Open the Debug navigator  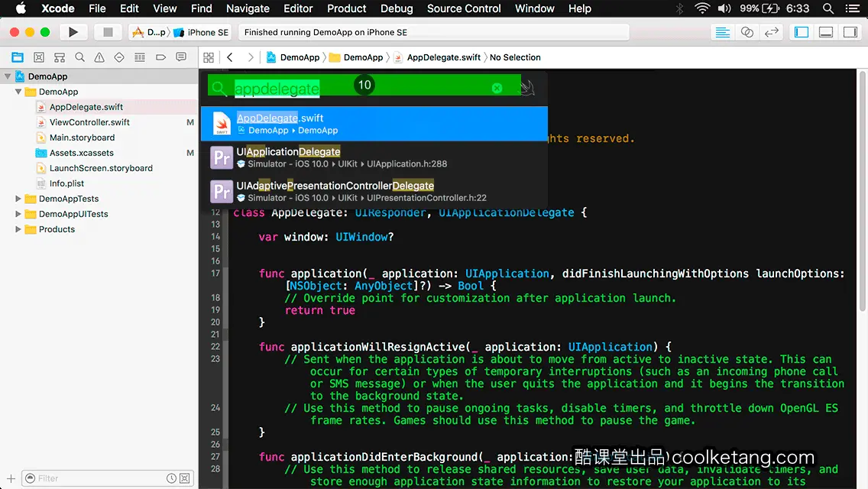point(140,57)
